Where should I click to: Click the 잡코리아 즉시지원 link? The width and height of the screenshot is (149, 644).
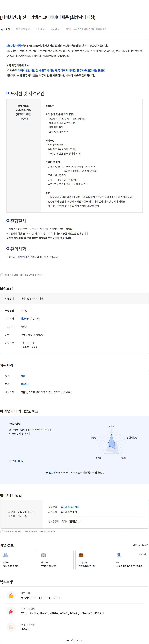click(x=70, y=507)
